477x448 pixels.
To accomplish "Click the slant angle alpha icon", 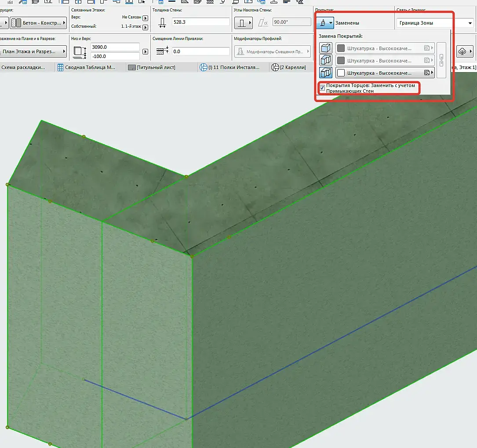I will pyautogui.click(x=263, y=23).
